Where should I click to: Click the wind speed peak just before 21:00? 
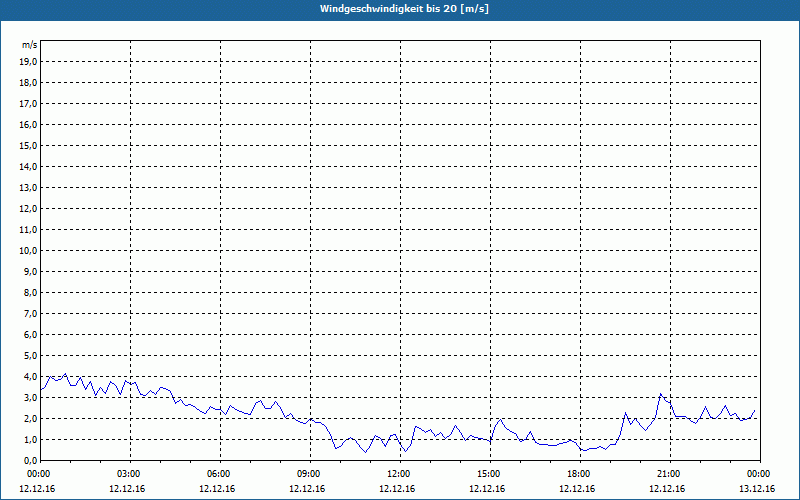click(x=660, y=395)
